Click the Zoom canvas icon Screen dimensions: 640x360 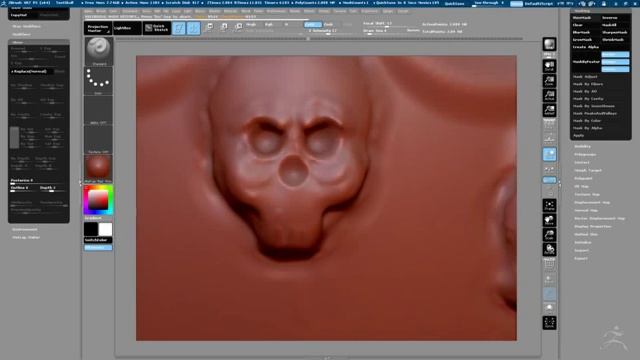pos(549,81)
